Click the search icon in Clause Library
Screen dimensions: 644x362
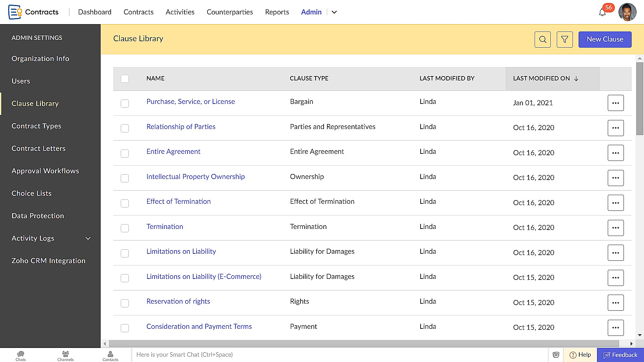click(542, 40)
